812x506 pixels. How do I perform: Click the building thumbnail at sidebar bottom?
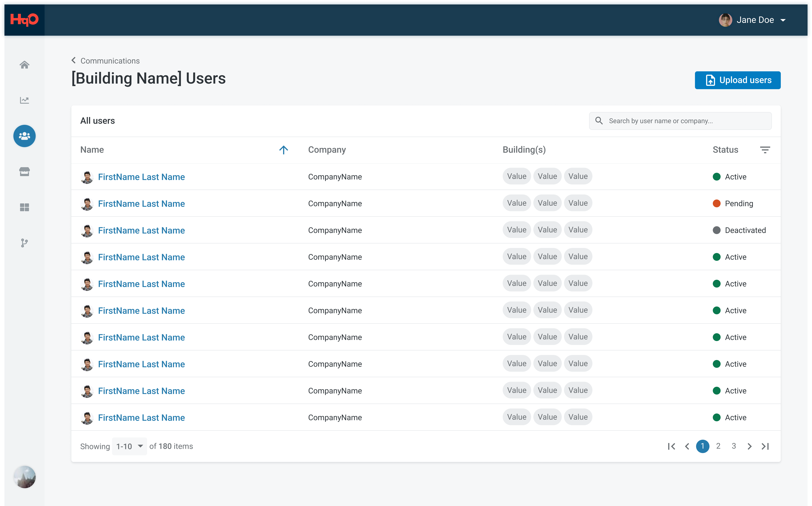[25, 477]
